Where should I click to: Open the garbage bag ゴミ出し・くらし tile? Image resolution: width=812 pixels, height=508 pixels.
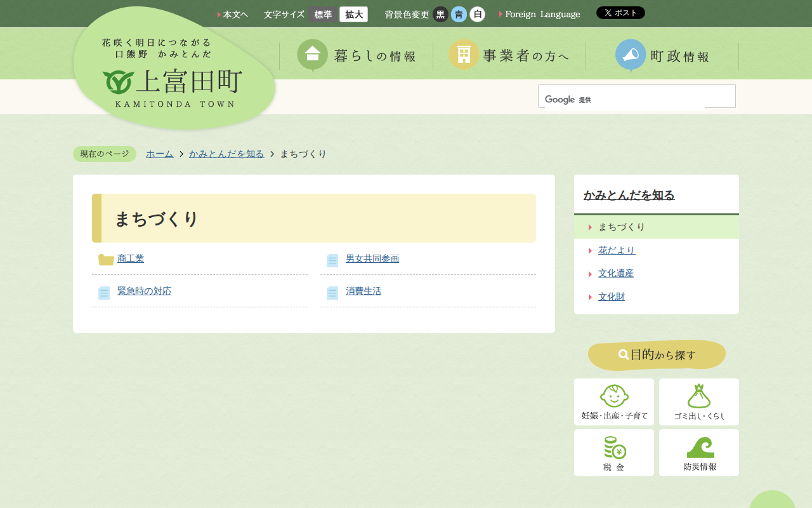click(x=699, y=402)
